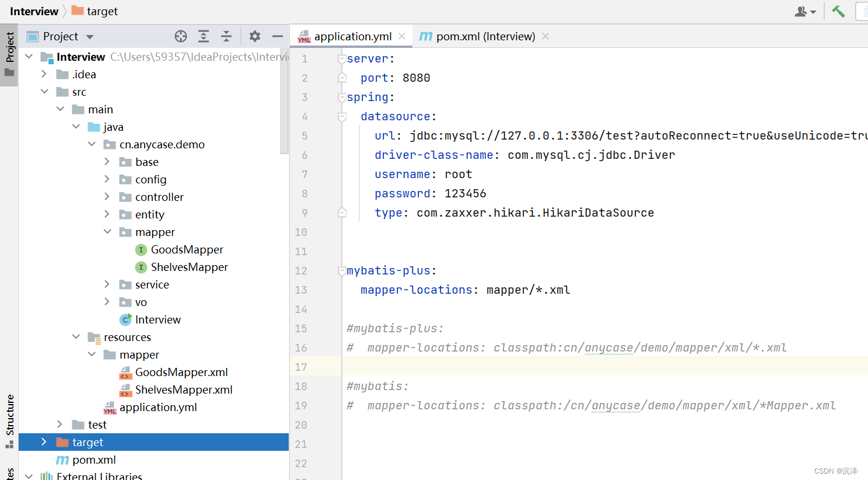Viewport: 868px width, 480px height.
Task: Fold the datasource block gutter marker
Action: [x=342, y=117]
